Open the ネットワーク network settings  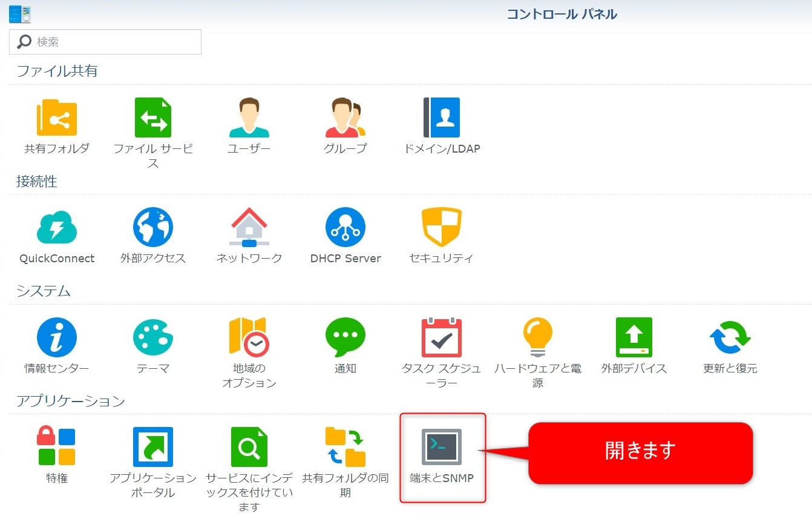tap(249, 228)
